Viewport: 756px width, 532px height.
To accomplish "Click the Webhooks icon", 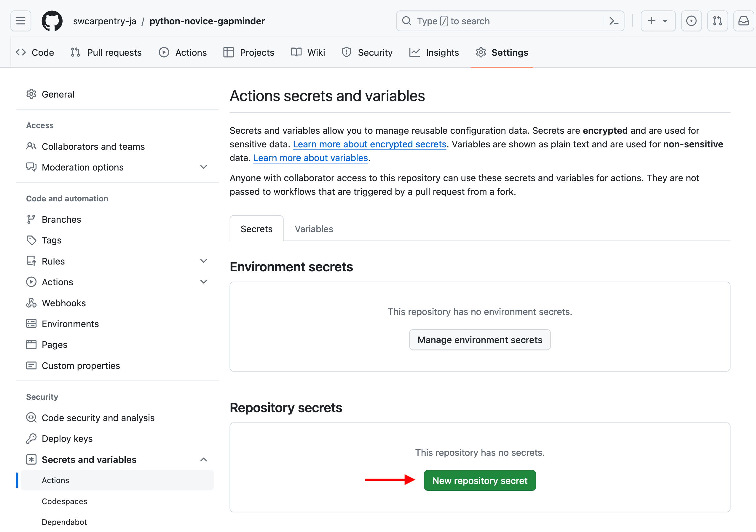I will (31, 303).
